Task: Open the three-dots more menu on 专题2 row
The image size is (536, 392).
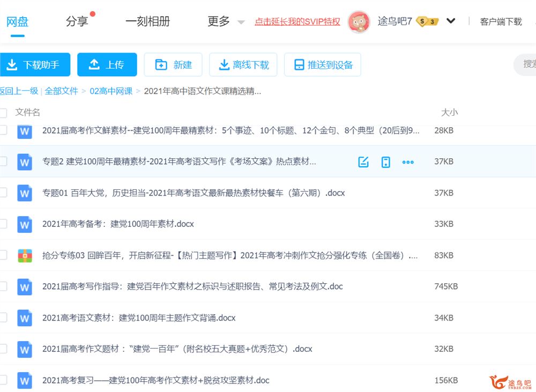Action: (408, 162)
